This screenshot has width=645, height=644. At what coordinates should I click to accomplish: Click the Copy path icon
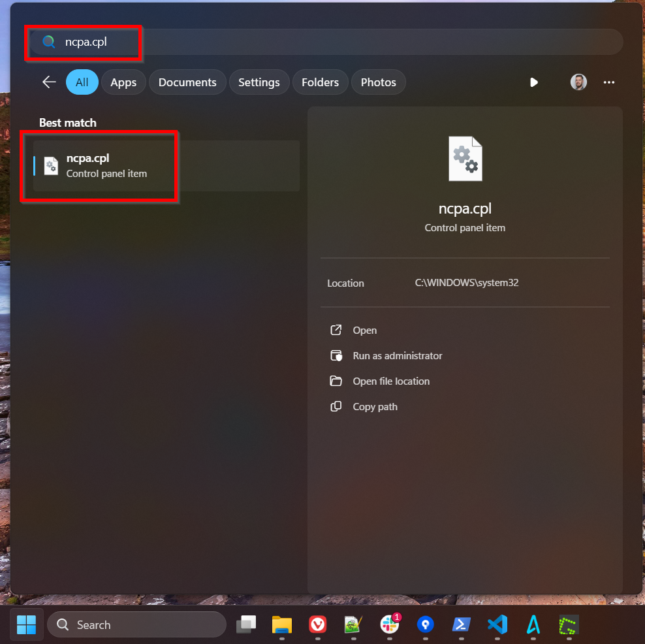[336, 406]
